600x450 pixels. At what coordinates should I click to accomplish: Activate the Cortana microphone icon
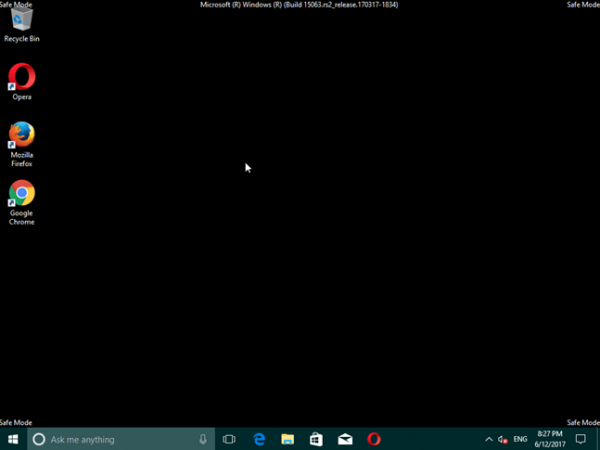tap(203, 439)
